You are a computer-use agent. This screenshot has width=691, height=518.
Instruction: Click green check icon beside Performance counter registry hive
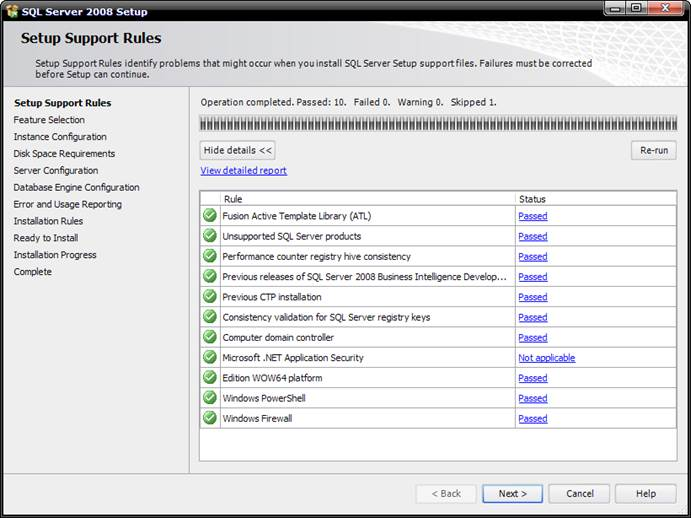(x=210, y=256)
